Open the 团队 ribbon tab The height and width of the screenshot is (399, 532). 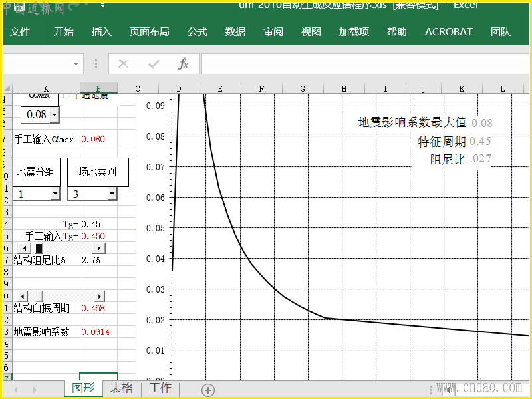tap(501, 31)
